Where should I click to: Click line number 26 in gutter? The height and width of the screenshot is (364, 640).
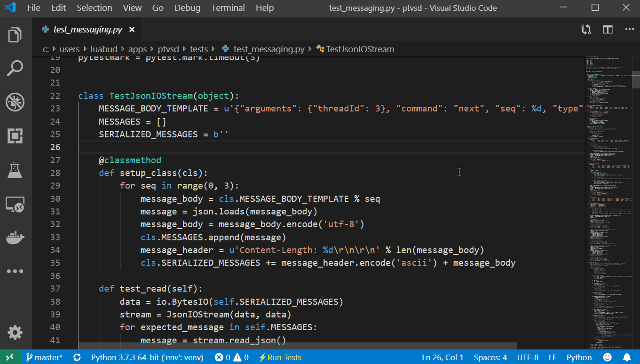pyautogui.click(x=55, y=147)
